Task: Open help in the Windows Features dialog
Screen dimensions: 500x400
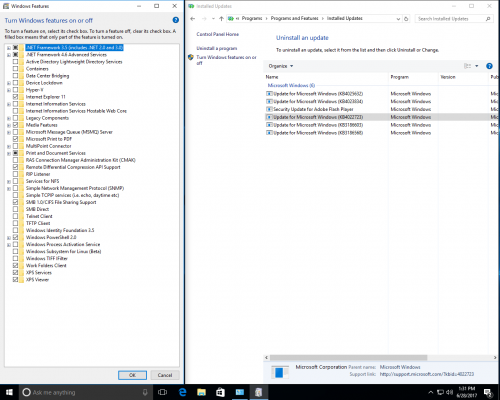Action: [x=176, y=20]
